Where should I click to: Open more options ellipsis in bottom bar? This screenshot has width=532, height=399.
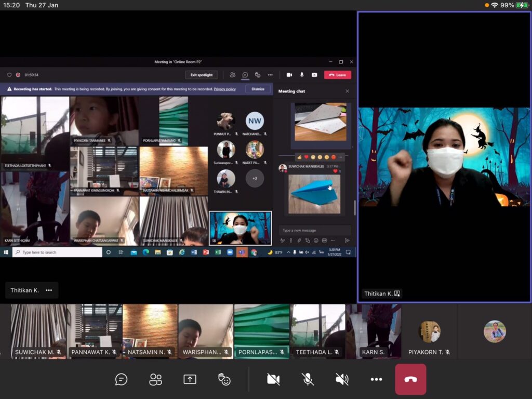(376, 380)
